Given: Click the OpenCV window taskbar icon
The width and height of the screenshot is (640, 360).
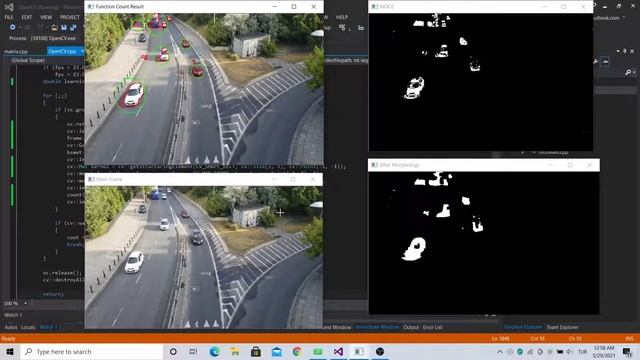Looking at the screenshot, I should click(359, 351).
